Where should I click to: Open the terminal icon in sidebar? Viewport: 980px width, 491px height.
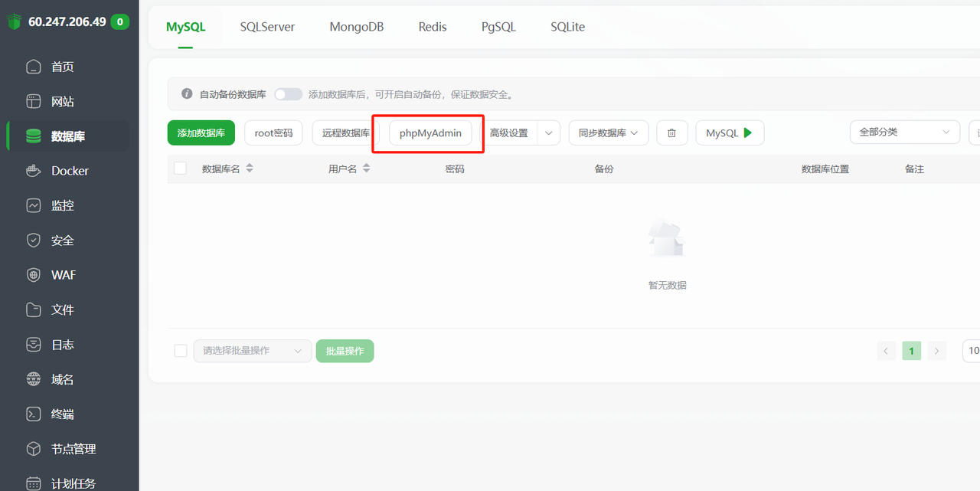pos(34,414)
